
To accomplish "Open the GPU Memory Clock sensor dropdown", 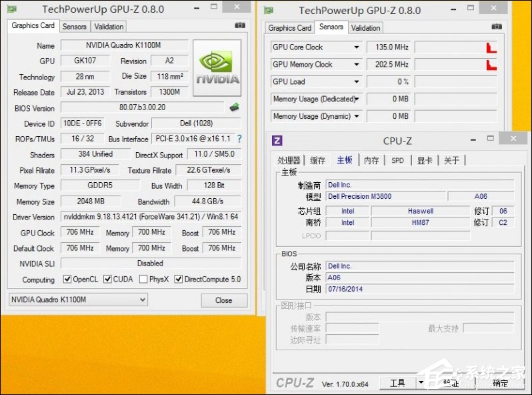I will pyautogui.click(x=357, y=65).
